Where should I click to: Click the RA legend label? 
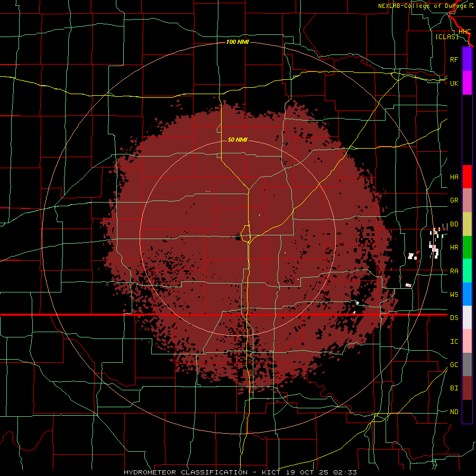(454, 271)
